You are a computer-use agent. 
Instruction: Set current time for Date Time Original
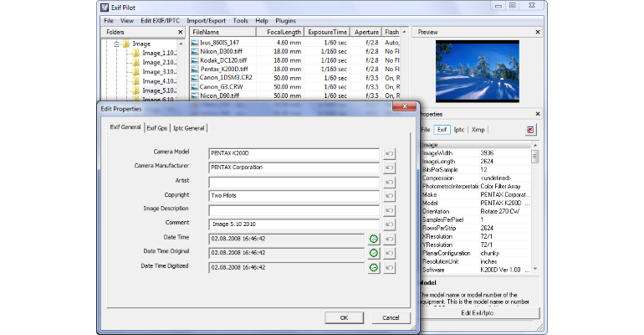[x=373, y=253]
